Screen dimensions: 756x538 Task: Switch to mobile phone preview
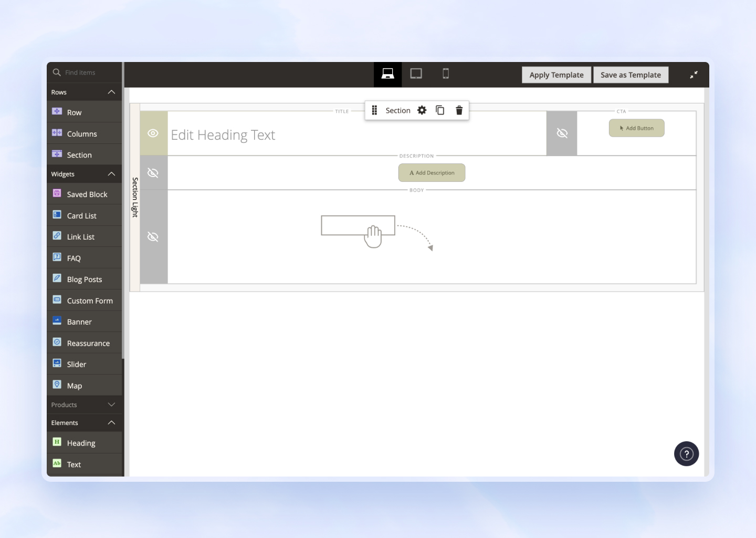(446, 74)
